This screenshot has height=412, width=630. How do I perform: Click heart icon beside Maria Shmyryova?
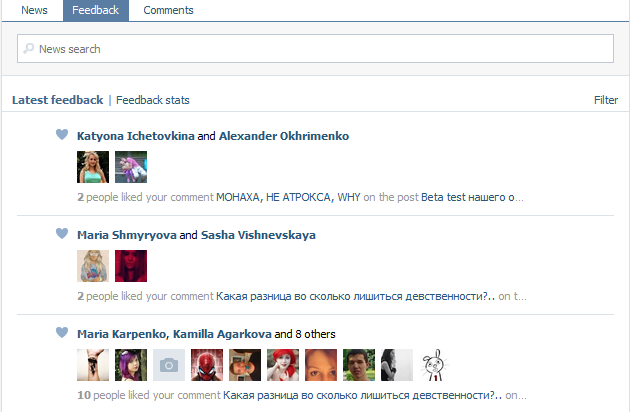(62, 233)
